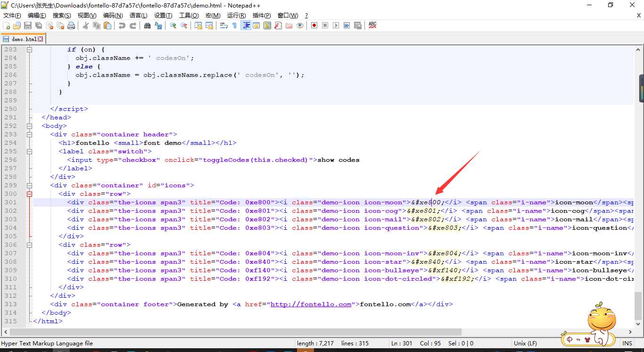The height and width of the screenshot is (352, 644).
Task: Zoom in using the magnifier plus icon
Action: coord(173,25)
